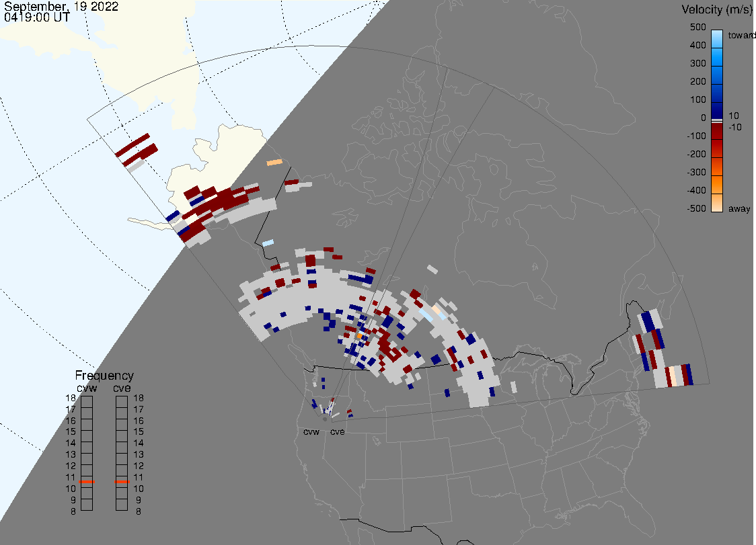Click the "-400" velocity scale label
Viewport: 756px width, 545px height.
[x=696, y=190]
